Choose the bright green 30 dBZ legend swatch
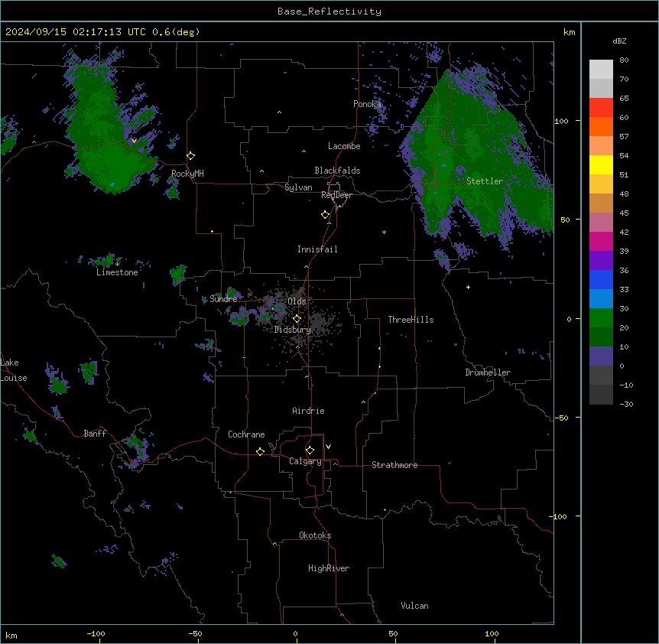659x644 pixels. coord(601,318)
